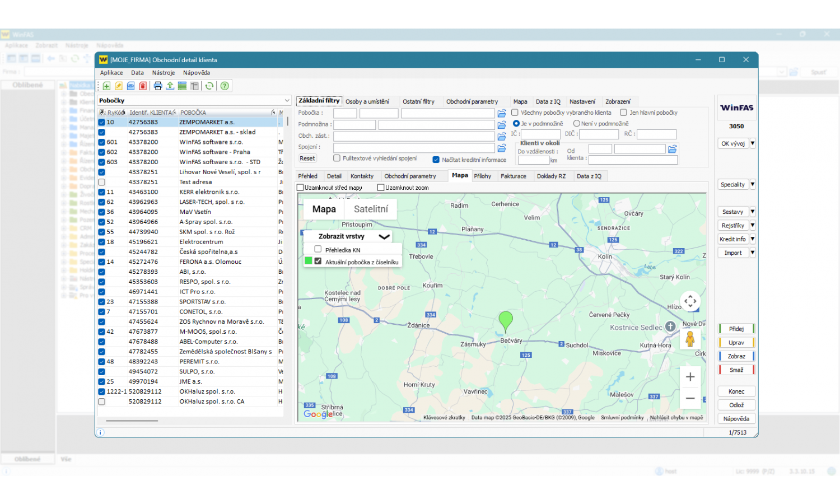Image resolution: width=840 pixels, height=504 pixels.
Task: Click the green refresh arrows icon
Action: tap(209, 86)
